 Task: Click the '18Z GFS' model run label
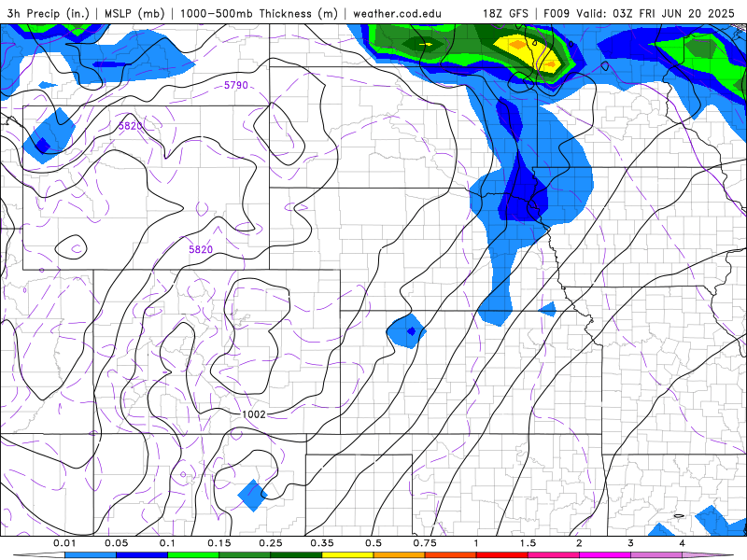coord(505,13)
